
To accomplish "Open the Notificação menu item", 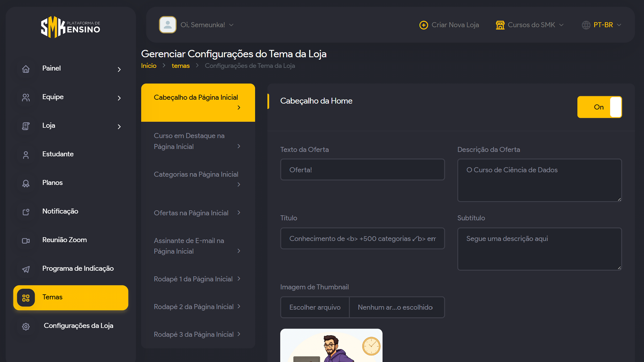I will tap(71, 212).
